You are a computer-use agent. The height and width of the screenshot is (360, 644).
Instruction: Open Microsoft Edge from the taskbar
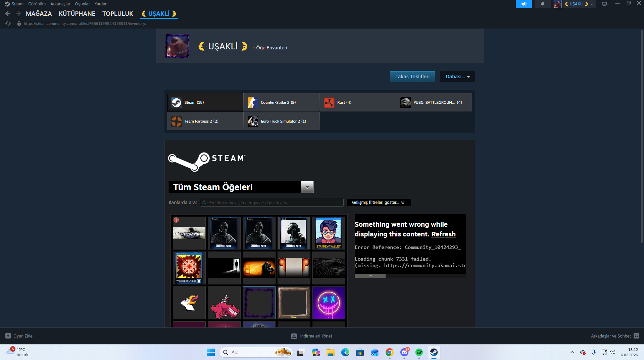pos(345,352)
